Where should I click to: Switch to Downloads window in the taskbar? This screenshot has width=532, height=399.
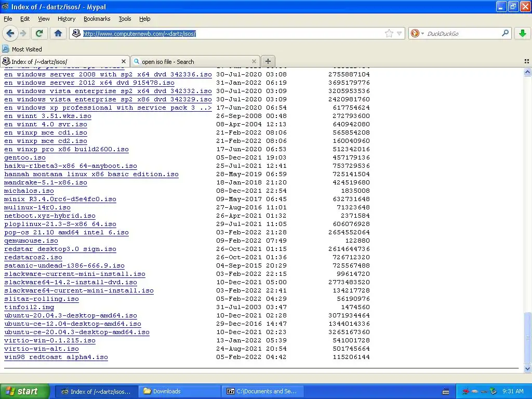[179, 391]
